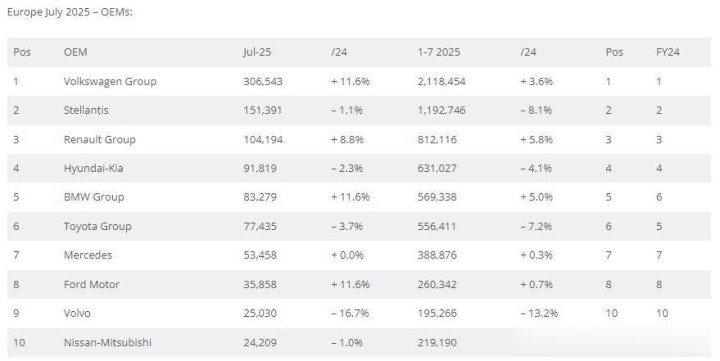Click the Nissan-Mitsubishi entry
720x361 pixels.
coord(107,342)
